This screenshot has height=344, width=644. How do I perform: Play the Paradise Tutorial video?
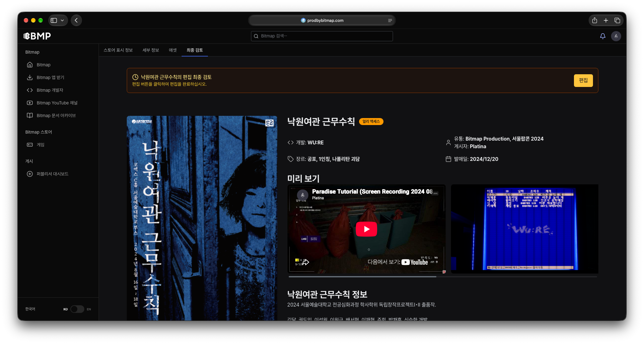pos(366,229)
